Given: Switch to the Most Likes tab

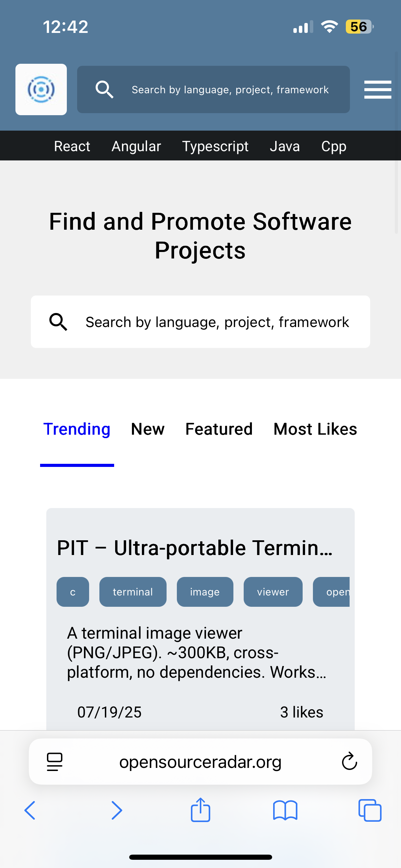Looking at the screenshot, I should pyautogui.click(x=315, y=429).
